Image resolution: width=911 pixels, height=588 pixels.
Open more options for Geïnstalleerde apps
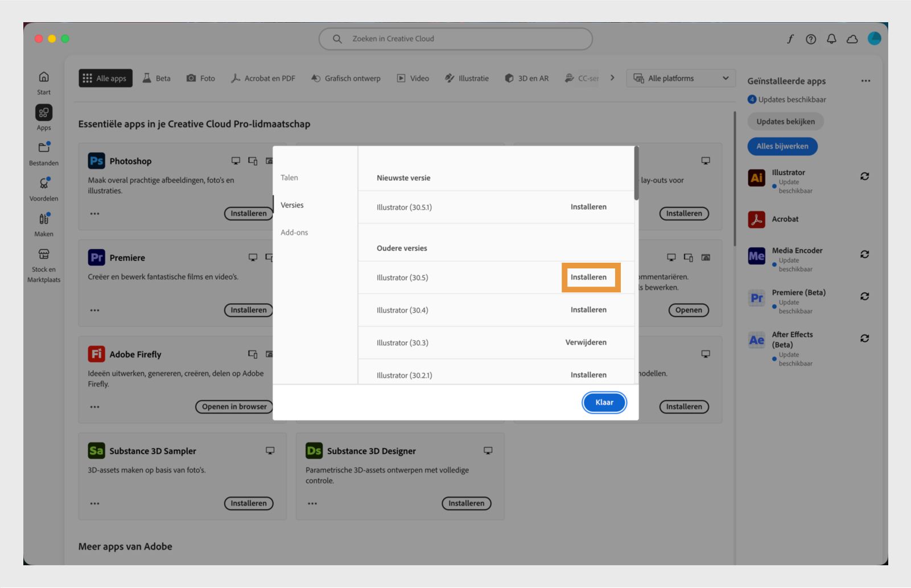(x=865, y=81)
